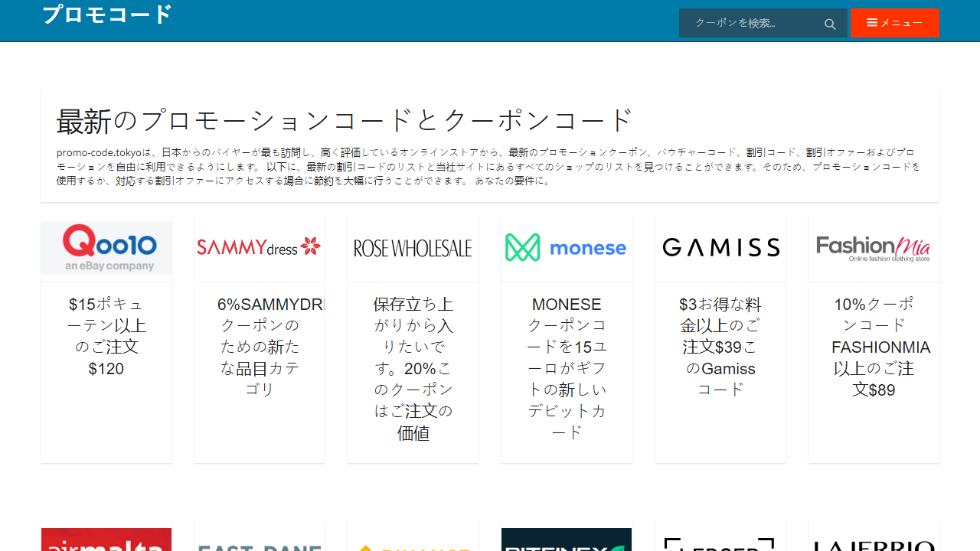Open the Qoo10 store coupon page

click(106, 246)
